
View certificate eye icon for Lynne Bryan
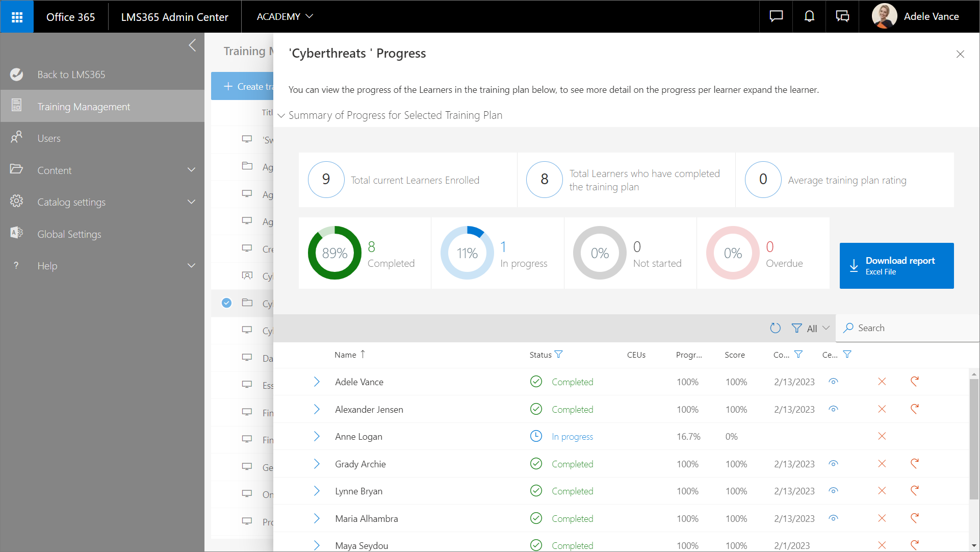tap(833, 491)
